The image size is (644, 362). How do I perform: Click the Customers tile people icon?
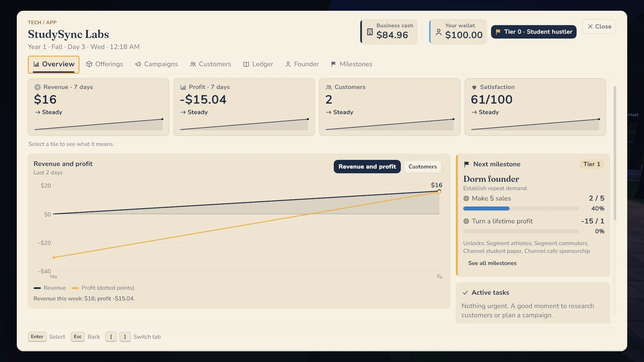point(329,87)
